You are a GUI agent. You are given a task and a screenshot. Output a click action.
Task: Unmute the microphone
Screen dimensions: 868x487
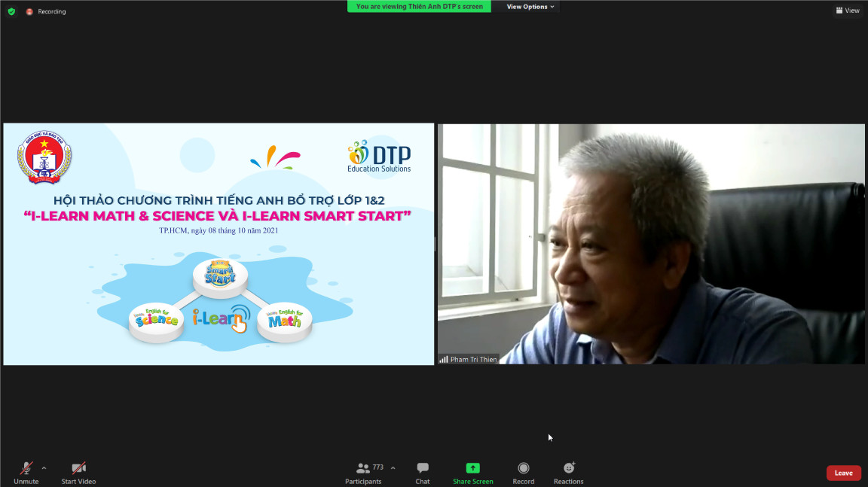[x=26, y=473]
